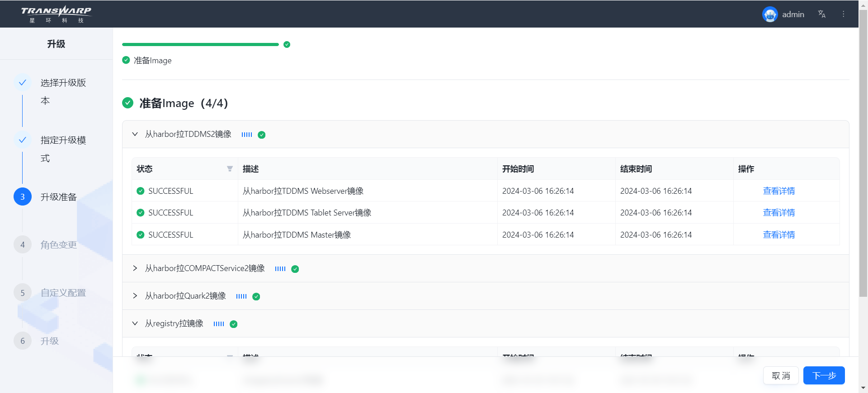The image size is (868, 393).
Task: Click the step 3 circle 升级准备
Action: coord(23,196)
